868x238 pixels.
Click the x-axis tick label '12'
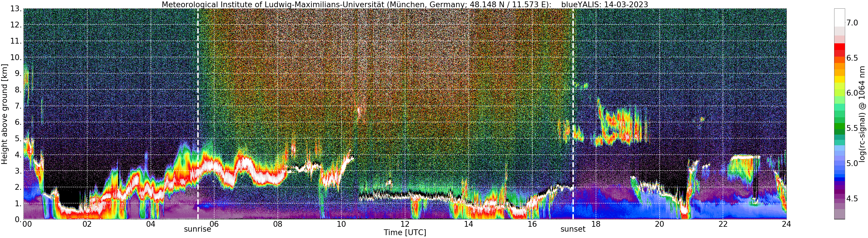405,224
